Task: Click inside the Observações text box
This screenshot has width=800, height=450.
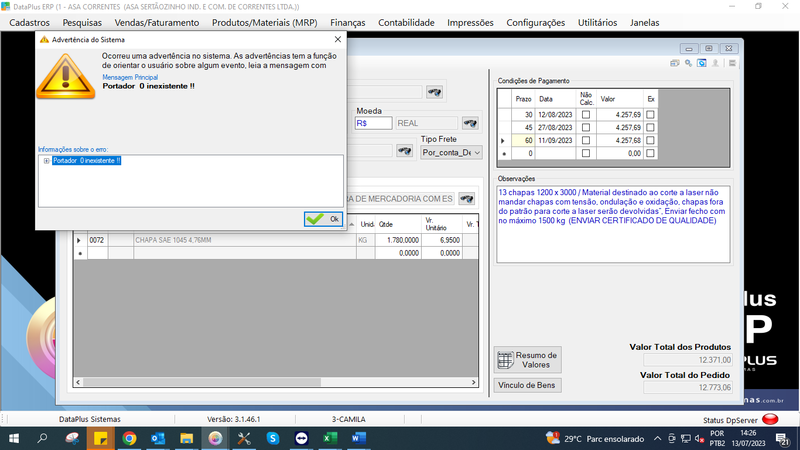Action: 613,224
